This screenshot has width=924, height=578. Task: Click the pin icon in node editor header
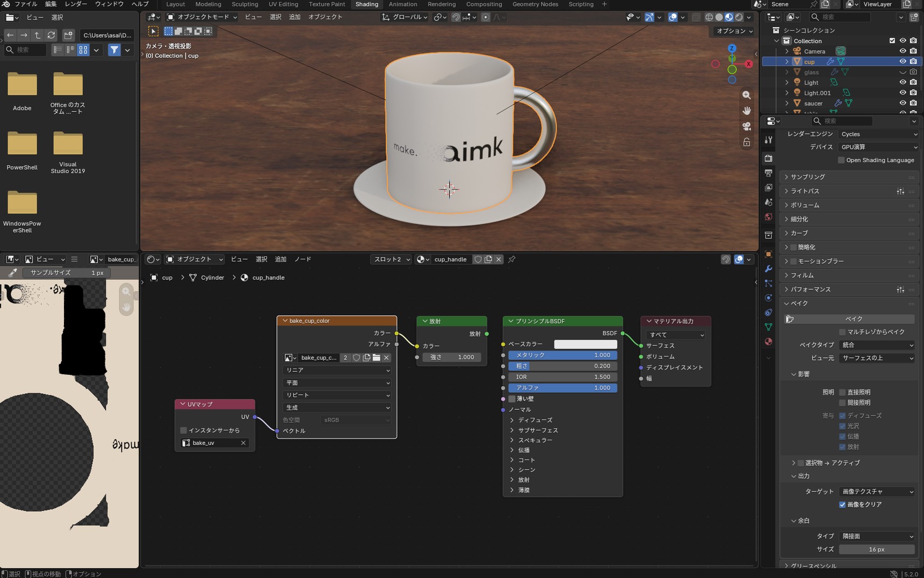click(511, 259)
